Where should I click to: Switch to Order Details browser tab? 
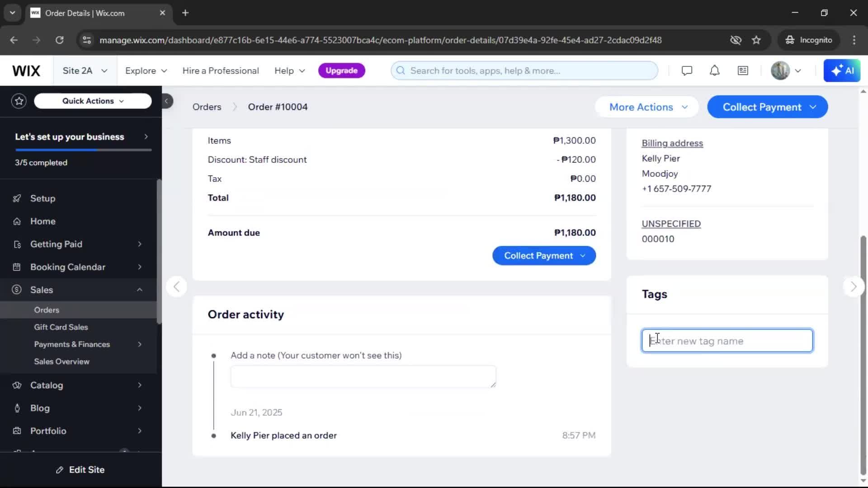(x=98, y=13)
